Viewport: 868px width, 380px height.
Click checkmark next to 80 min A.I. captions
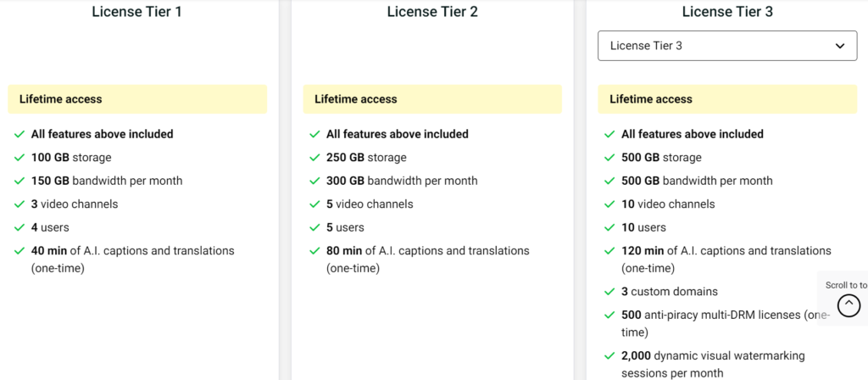pyautogui.click(x=314, y=251)
